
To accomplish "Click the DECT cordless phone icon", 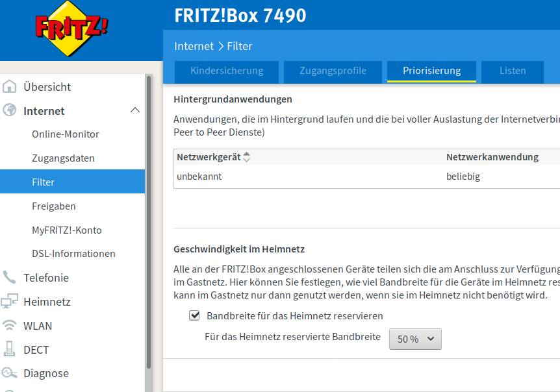I will (10, 349).
